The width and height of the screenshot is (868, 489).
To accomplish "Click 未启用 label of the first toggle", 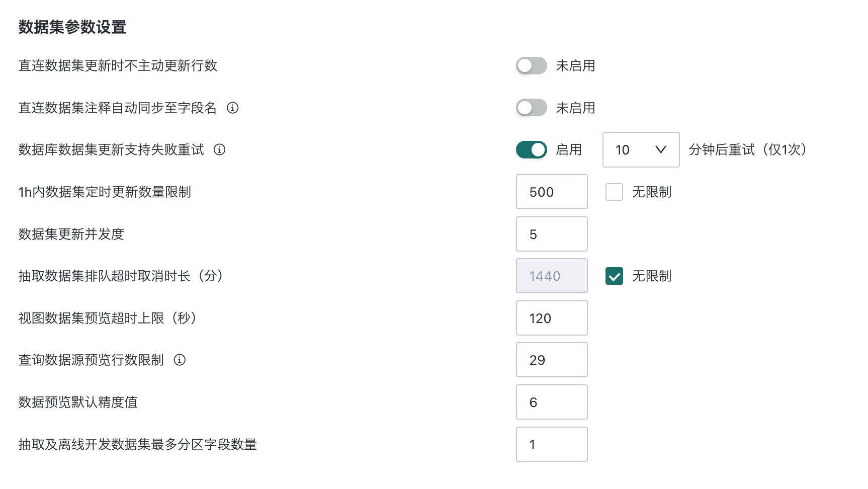I will click(575, 65).
